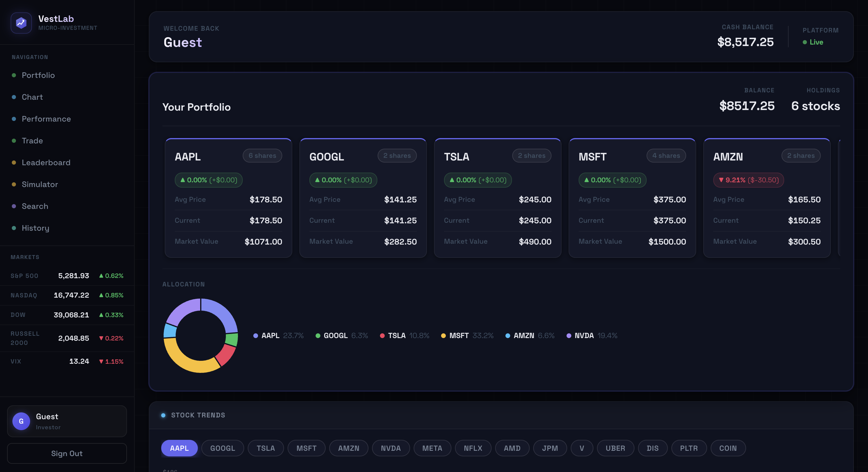Click the MSFT holding card title

(592, 157)
